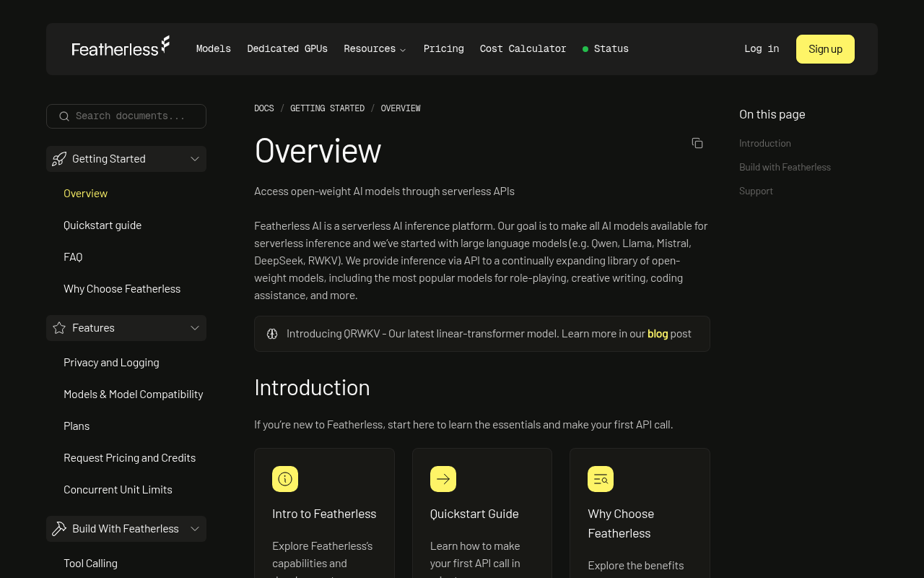Click the DOCS breadcrumb
Viewport: 924px width, 578px height.
click(264, 108)
